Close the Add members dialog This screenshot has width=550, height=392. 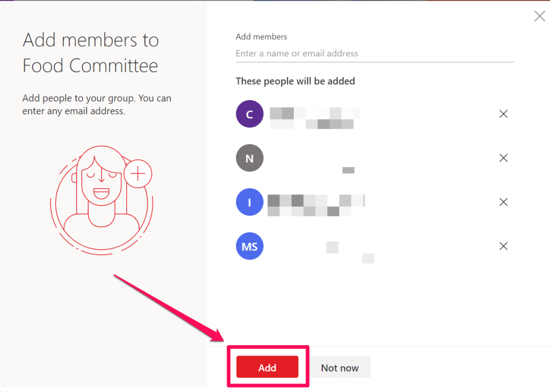pos(539,16)
